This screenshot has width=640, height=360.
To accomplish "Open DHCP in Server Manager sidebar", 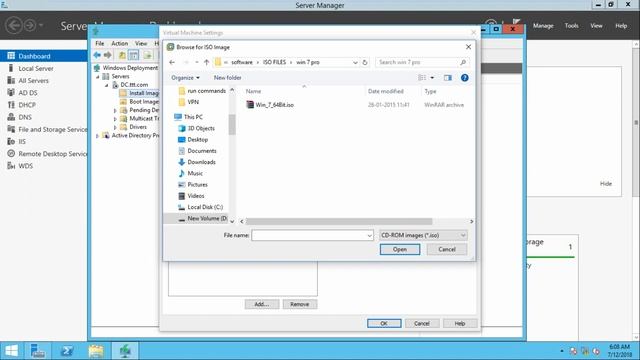I will pyautogui.click(x=27, y=105).
